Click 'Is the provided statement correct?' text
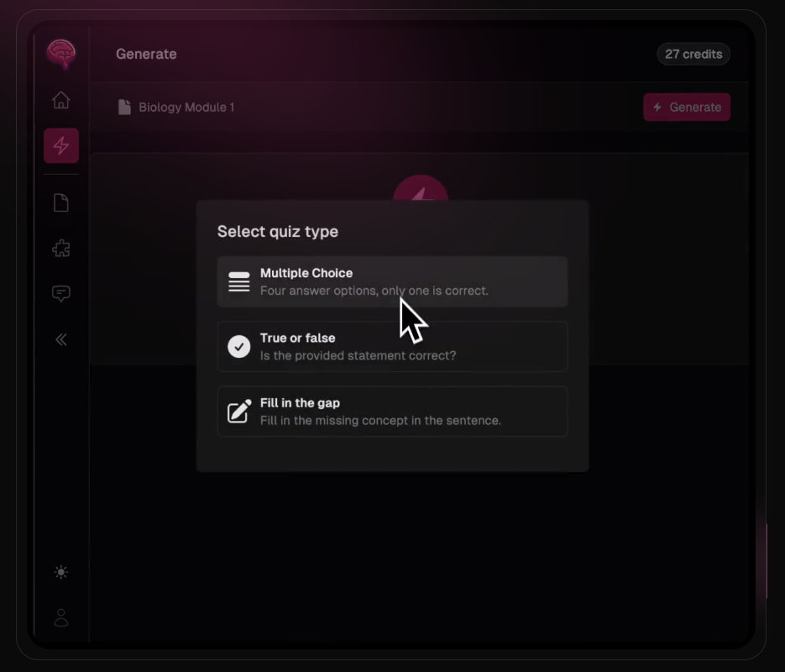Screen dimensions: 785x672 click(x=358, y=355)
